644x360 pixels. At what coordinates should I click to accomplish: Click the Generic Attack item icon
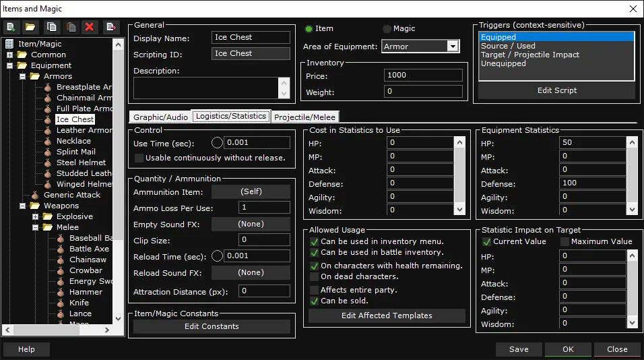(35, 195)
